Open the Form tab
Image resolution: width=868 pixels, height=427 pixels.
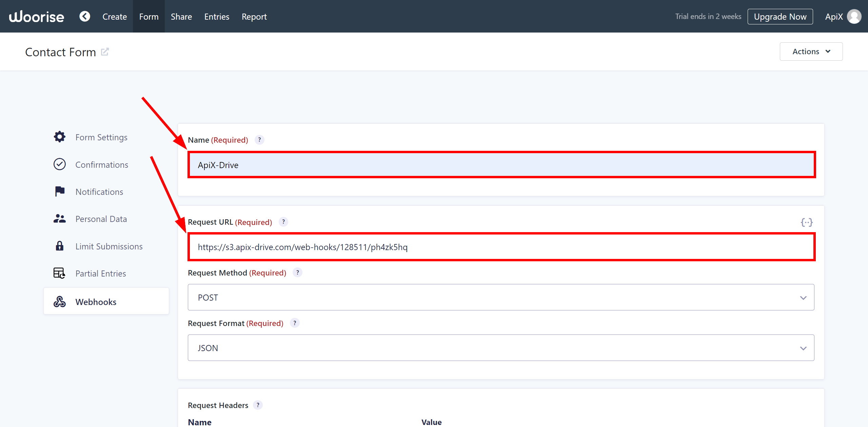coord(149,17)
